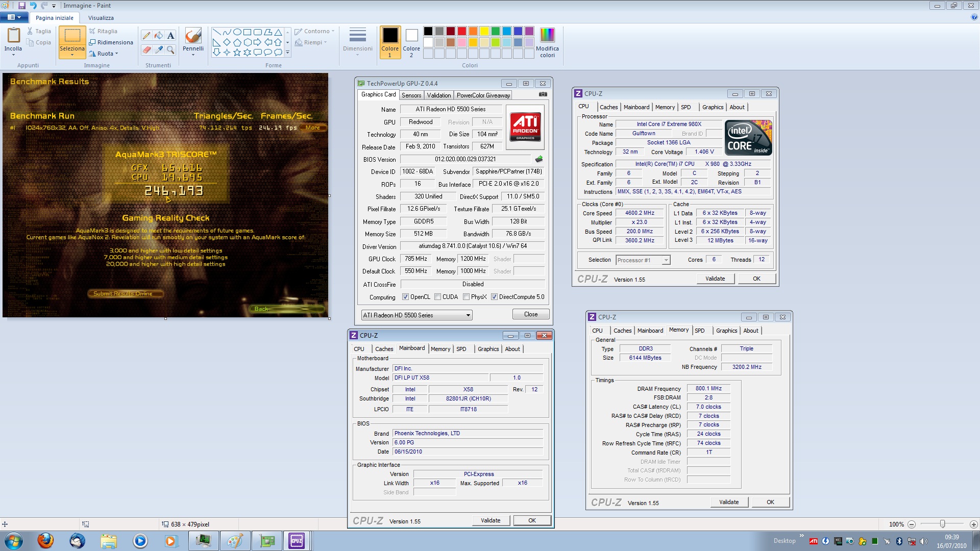The image size is (980, 551).
Task: Switch to the Visualizza ribbon tab
Action: (x=101, y=18)
